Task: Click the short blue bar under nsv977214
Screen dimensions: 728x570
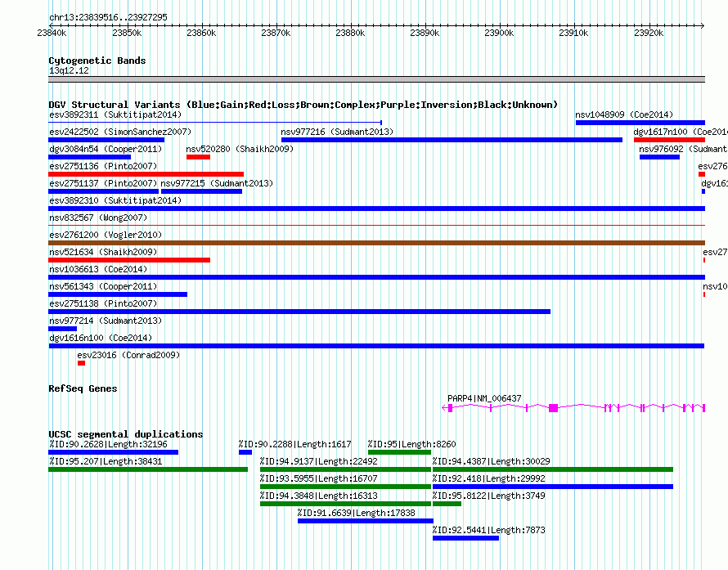Action: click(x=63, y=329)
